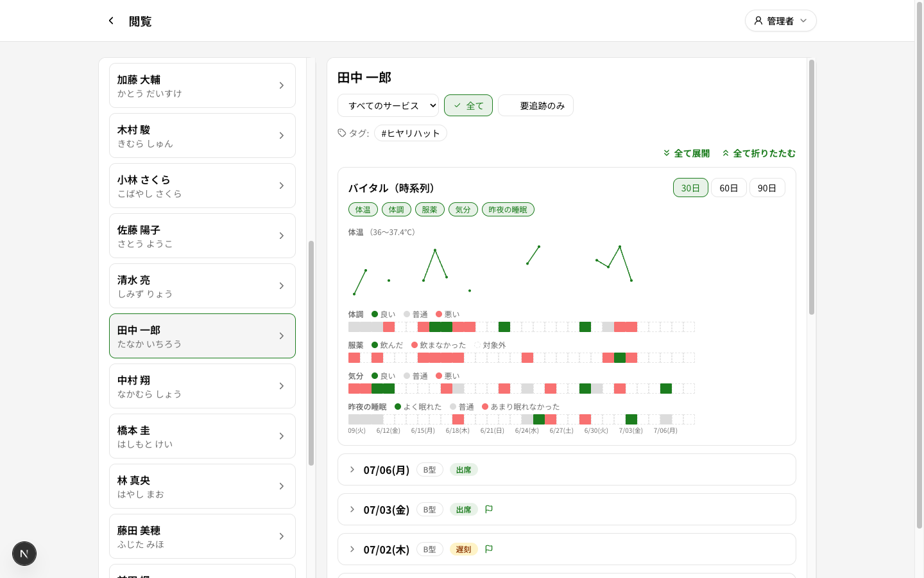Click the page's outer vertical scrollbar

coord(919,267)
